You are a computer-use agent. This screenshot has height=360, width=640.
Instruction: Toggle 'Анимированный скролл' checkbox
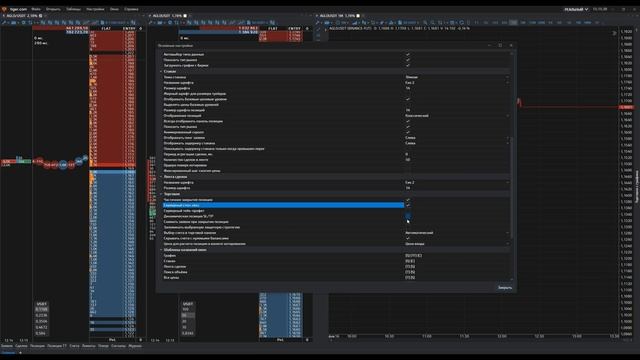[x=407, y=132]
